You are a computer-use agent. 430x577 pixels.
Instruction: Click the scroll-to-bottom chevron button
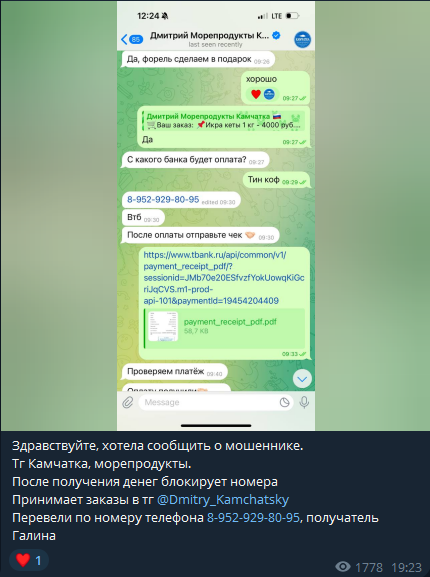click(302, 379)
